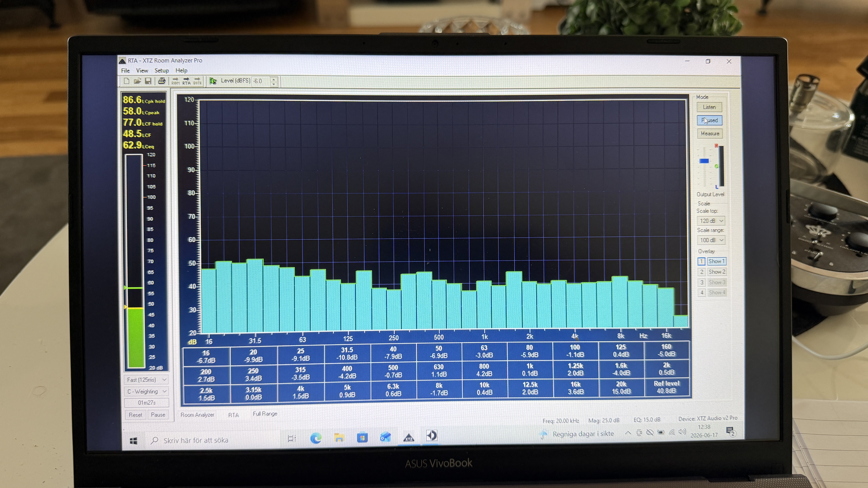
Task: Click the Ref level 40.8dB cell
Action: point(667,387)
